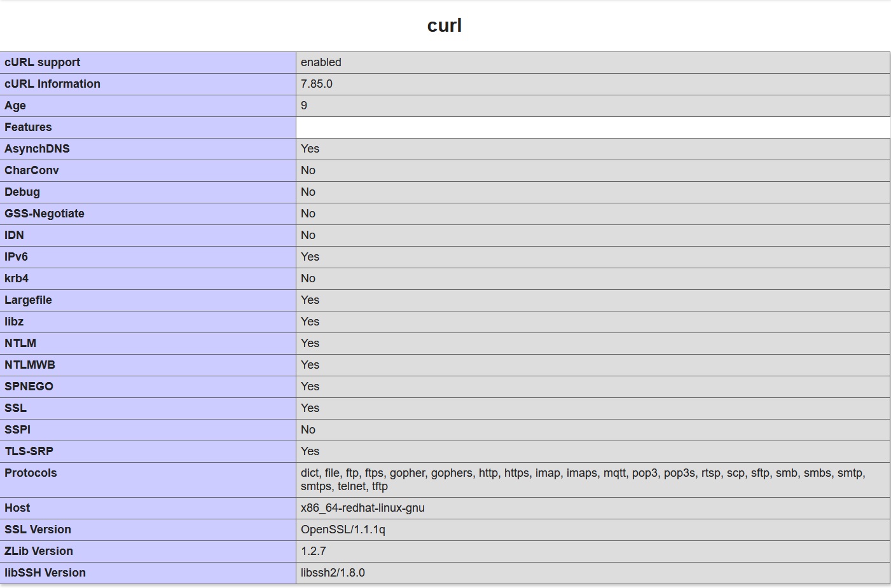Select the 'Largefile' label
This screenshot has height=588, width=891.
tap(28, 300)
